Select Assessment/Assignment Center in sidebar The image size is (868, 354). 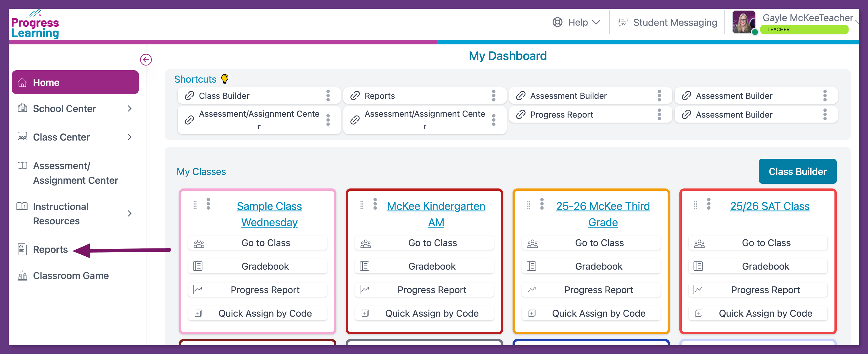click(x=75, y=173)
